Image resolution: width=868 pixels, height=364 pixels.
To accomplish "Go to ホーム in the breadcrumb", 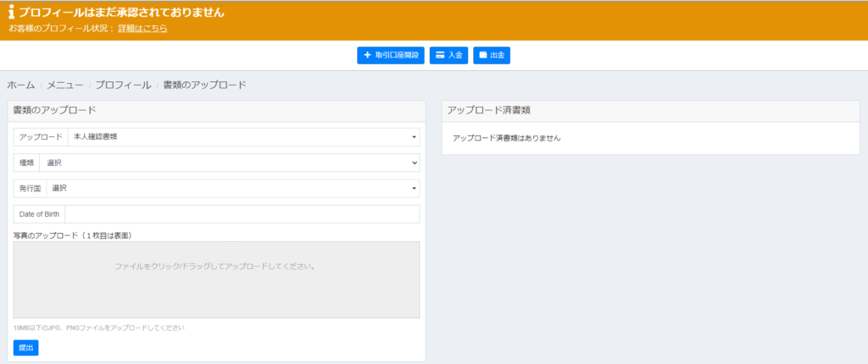I will pos(20,85).
